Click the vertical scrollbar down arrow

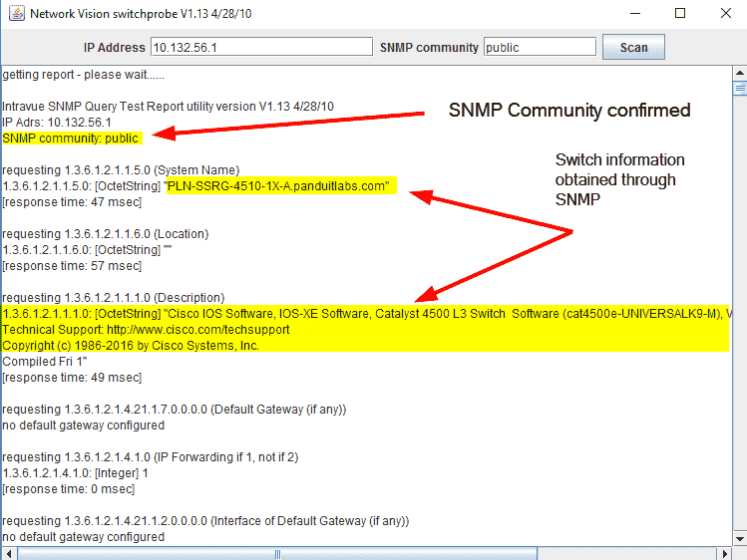pyautogui.click(x=739, y=539)
